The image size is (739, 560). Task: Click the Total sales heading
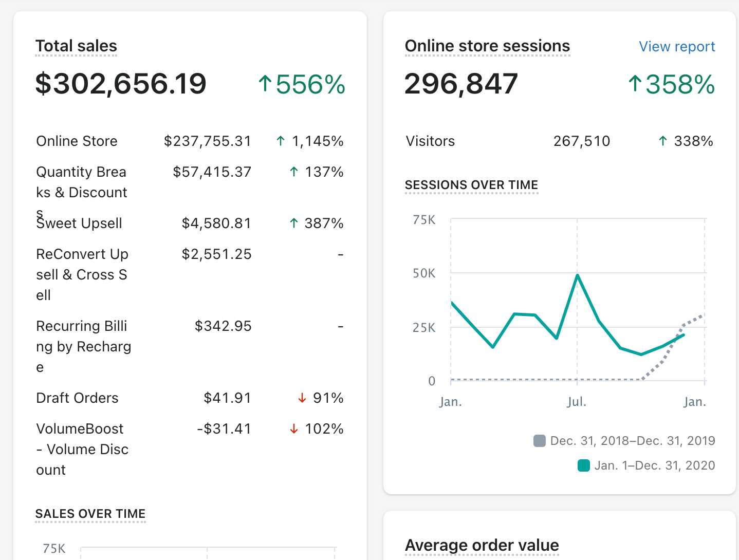pos(76,46)
